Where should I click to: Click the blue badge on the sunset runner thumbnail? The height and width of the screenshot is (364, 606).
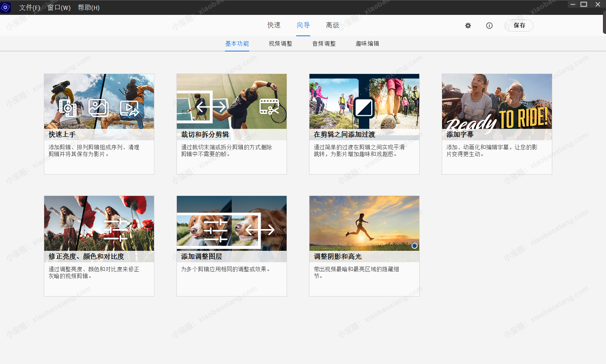click(414, 246)
